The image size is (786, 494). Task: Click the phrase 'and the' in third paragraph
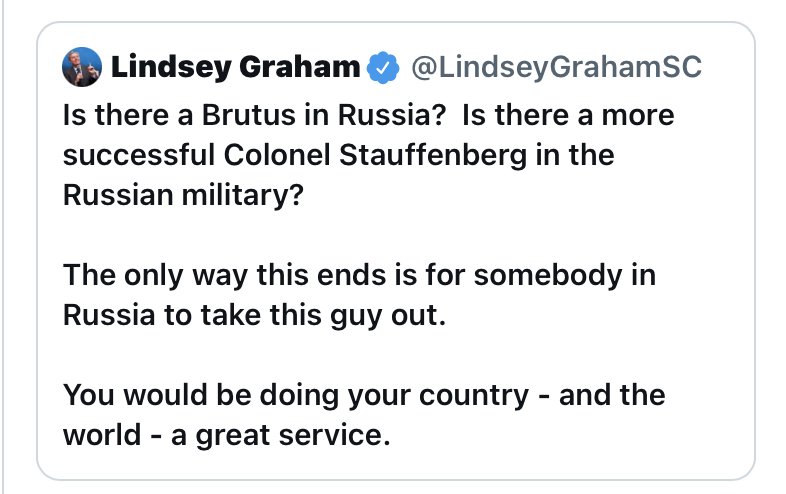612,395
